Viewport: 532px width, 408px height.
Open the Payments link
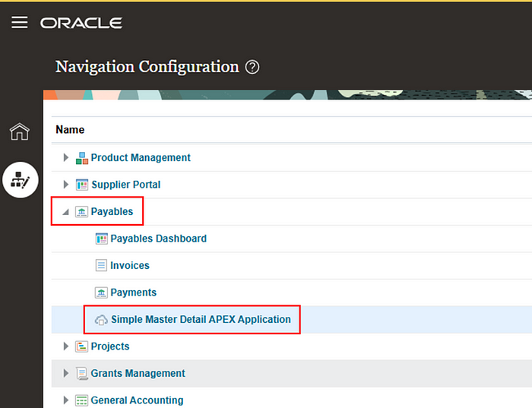133,293
